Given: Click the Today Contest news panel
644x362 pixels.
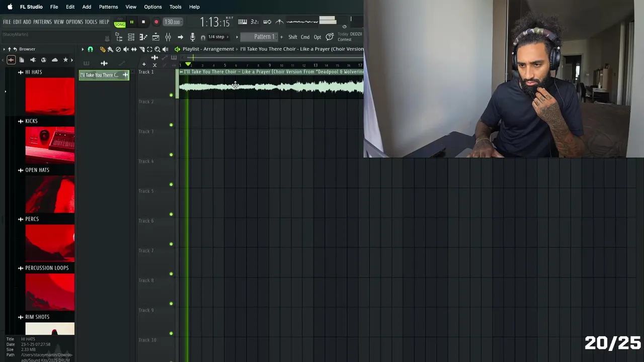Looking at the screenshot, I should coord(350,37).
